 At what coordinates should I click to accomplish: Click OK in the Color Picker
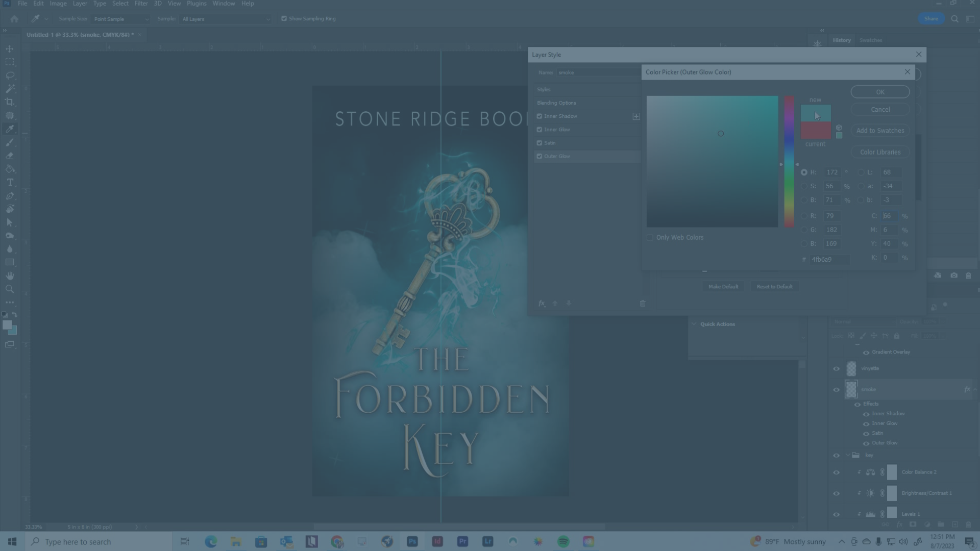coord(880,92)
